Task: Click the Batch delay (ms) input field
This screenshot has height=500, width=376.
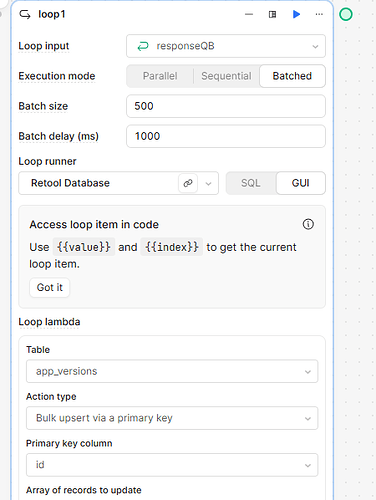Action: 226,136
